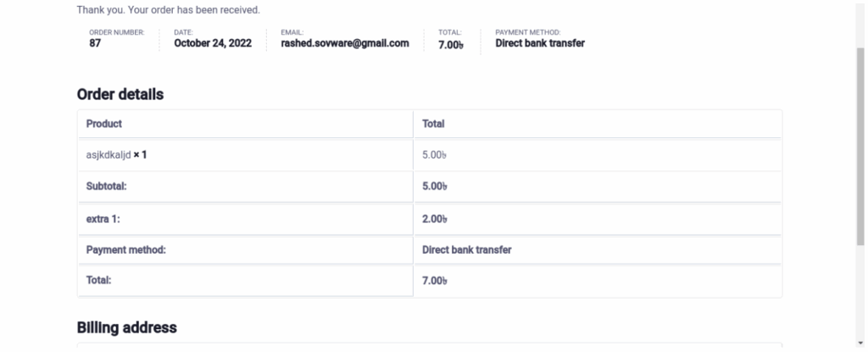Click the 2.00 extra fee amount
The width and height of the screenshot is (868, 352).
pyautogui.click(x=434, y=219)
